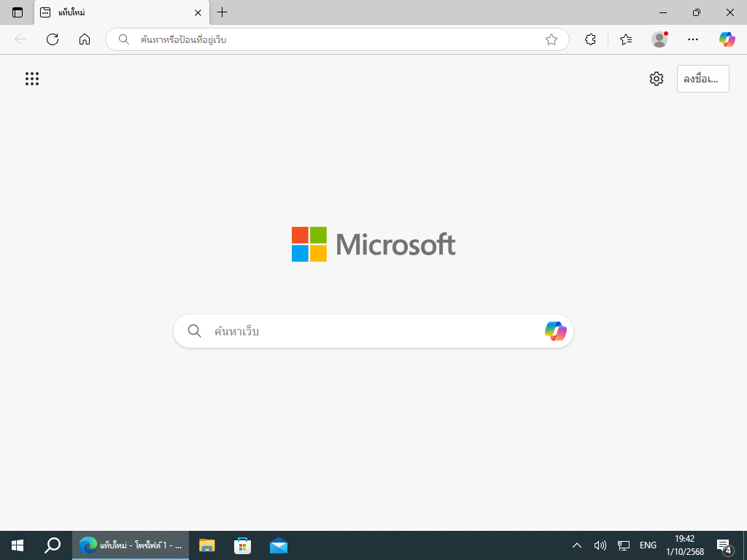Select the แท็บใหม่ tab
The image size is (747, 560).
coord(117,12)
